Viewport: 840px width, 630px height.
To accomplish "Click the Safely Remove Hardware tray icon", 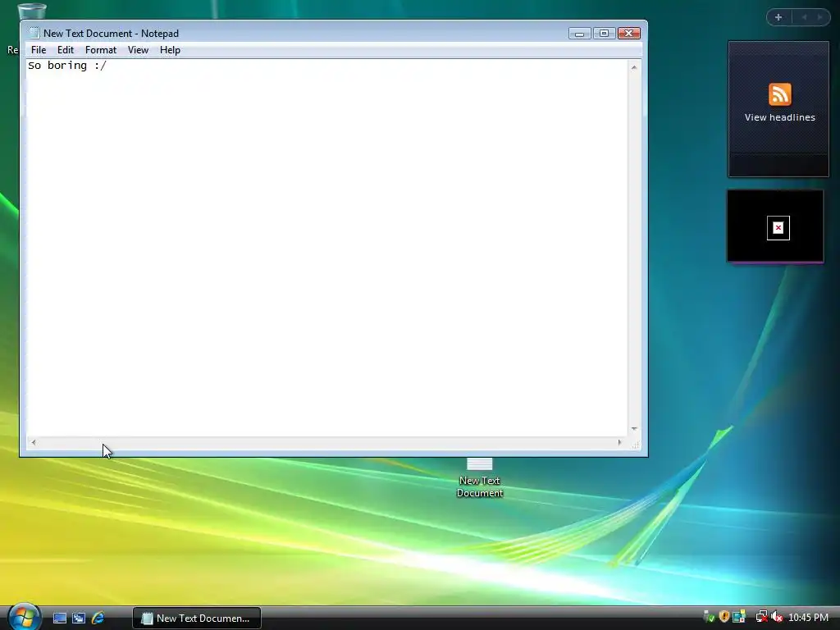I will coord(709,617).
